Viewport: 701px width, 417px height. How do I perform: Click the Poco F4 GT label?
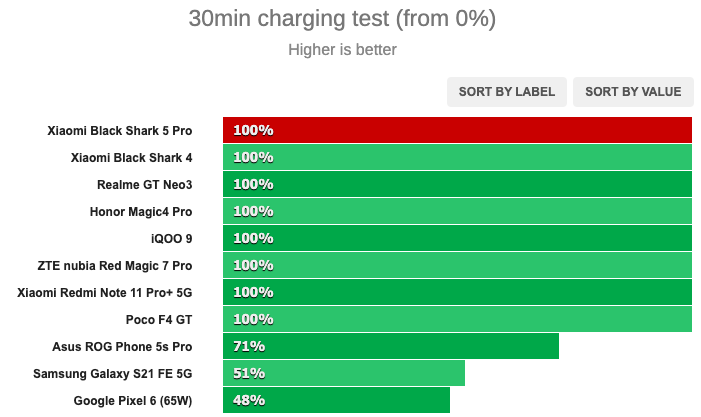(x=159, y=320)
